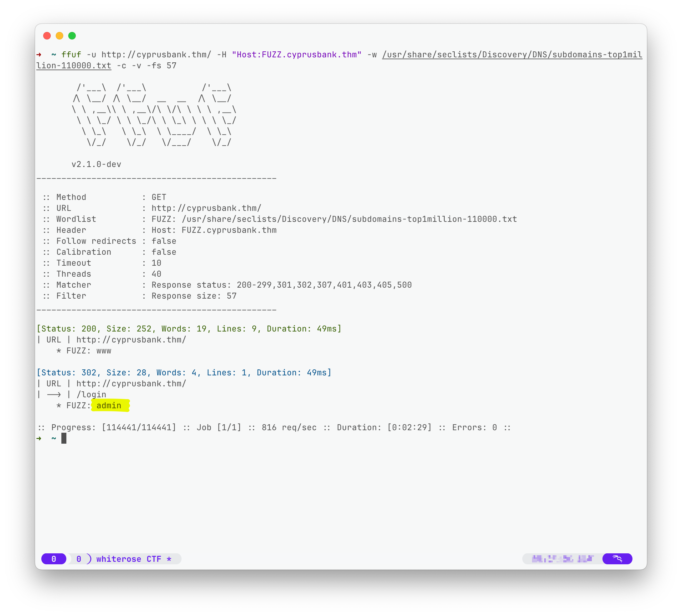Click the ':: Wordlist' FUZZ path value

334,219
